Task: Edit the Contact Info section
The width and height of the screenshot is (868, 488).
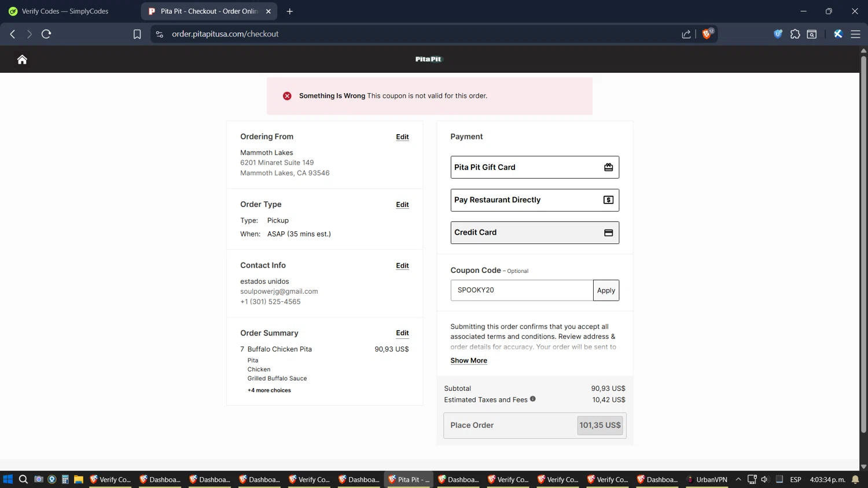Action: 402,266
